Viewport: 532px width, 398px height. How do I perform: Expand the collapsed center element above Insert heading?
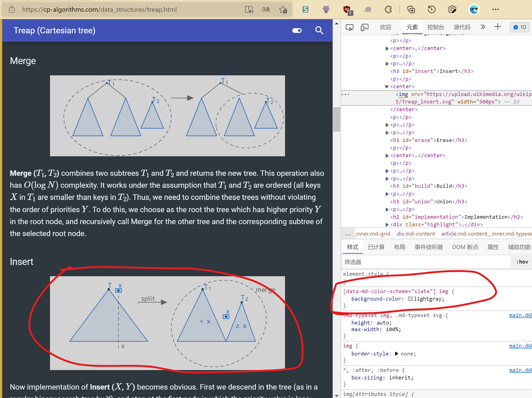coord(387,49)
